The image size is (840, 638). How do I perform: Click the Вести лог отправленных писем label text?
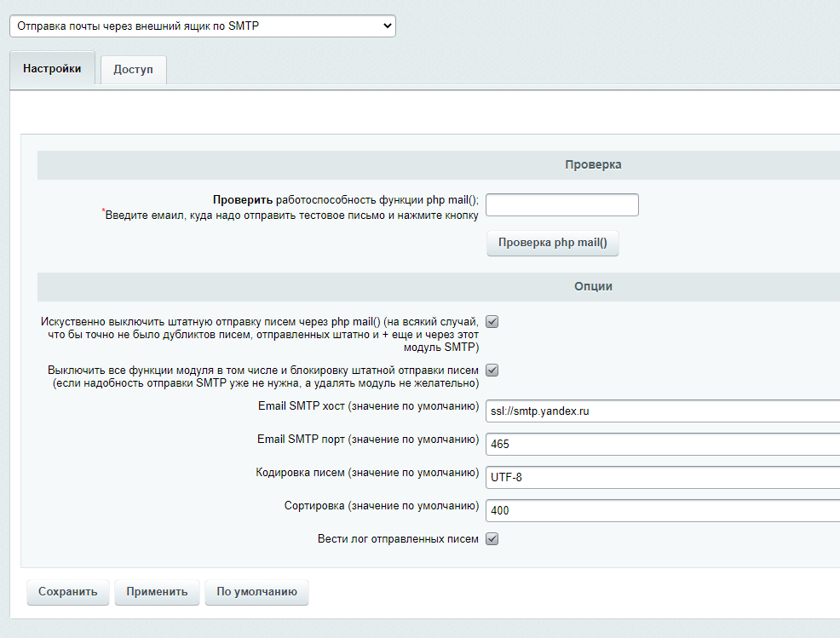click(398, 539)
